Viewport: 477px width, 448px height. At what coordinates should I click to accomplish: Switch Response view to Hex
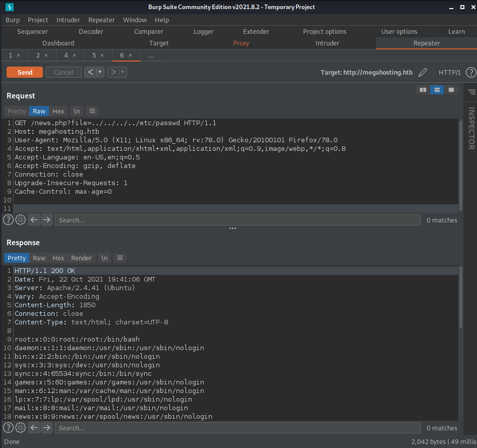[x=58, y=258]
